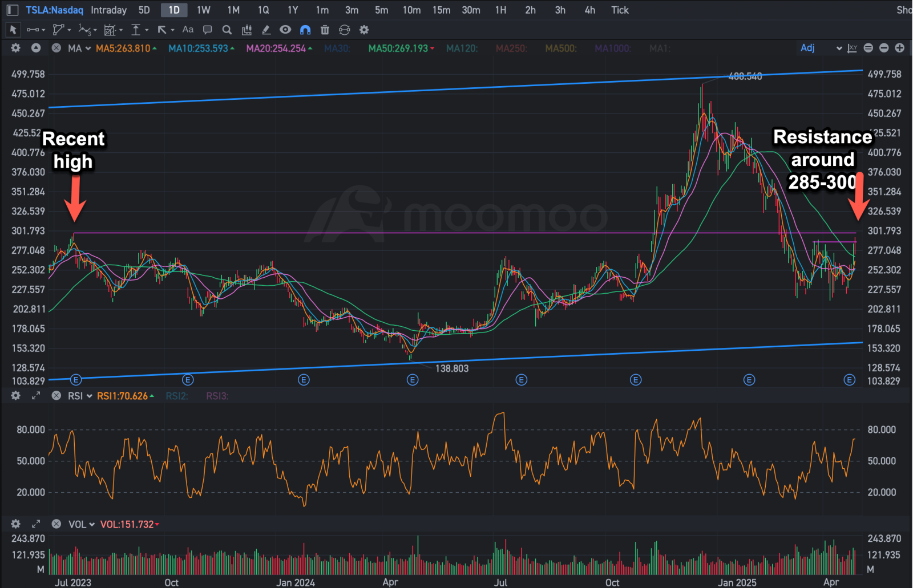The width and height of the screenshot is (913, 588).
Task: Switch to Intraday timeframe
Action: [109, 10]
